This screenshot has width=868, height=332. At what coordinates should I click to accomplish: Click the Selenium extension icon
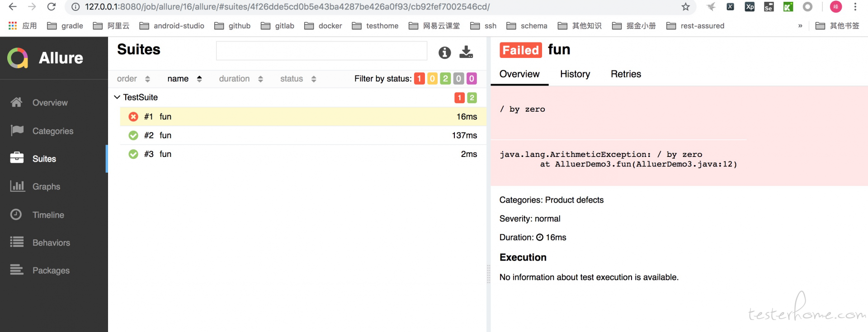[769, 7]
